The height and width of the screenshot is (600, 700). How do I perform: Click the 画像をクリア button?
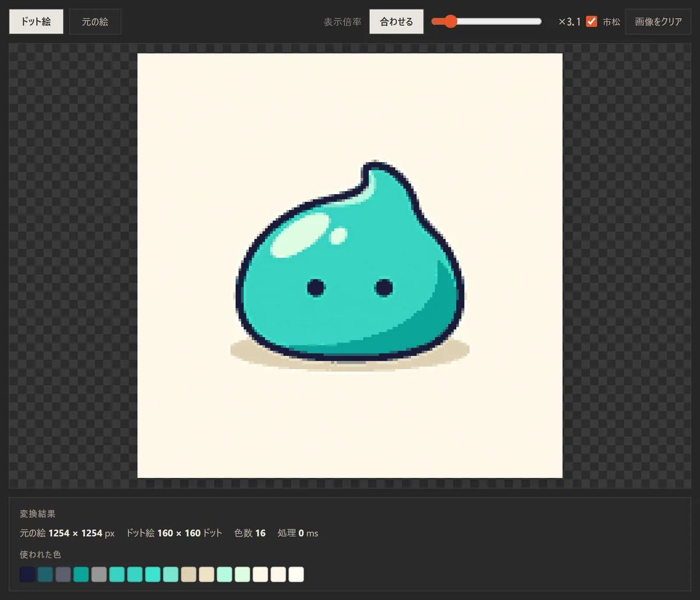click(658, 22)
